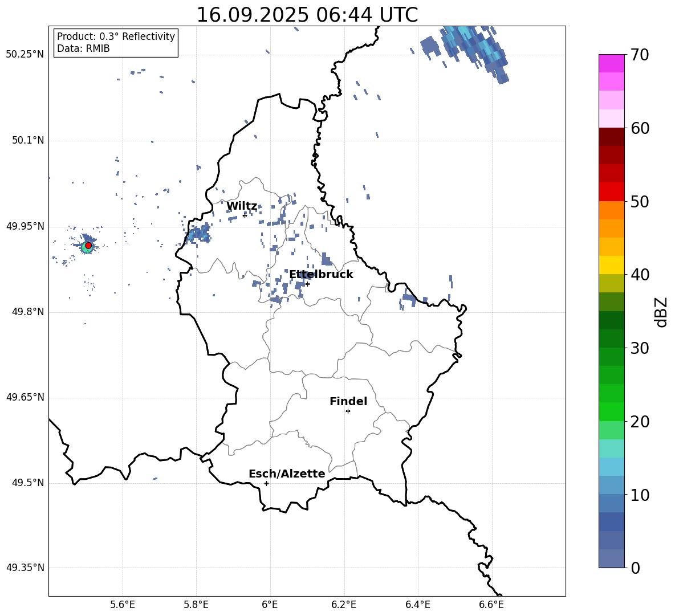The image size is (675, 616).
Task: Click the 49.65°N latitude label
Action: (x=25, y=397)
